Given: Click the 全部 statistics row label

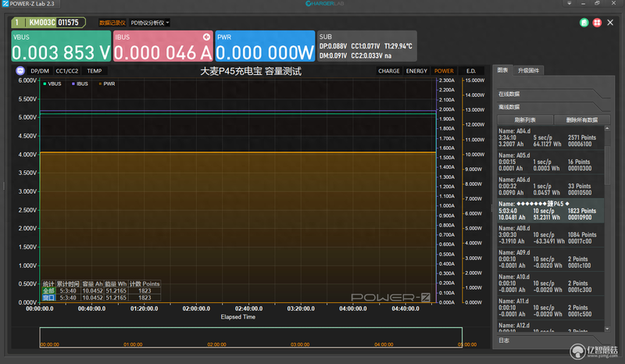Looking at the screenshot, I should (x=48, y=291).
